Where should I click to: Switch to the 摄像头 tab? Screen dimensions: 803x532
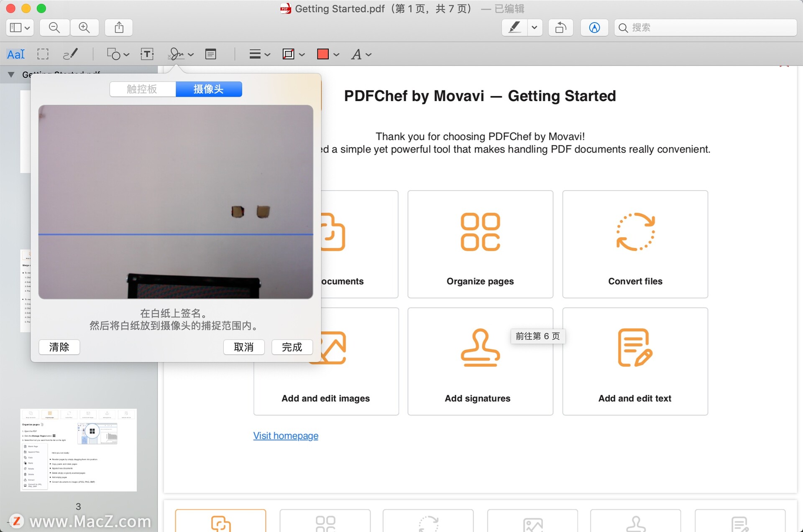click(x=209, y=89)
